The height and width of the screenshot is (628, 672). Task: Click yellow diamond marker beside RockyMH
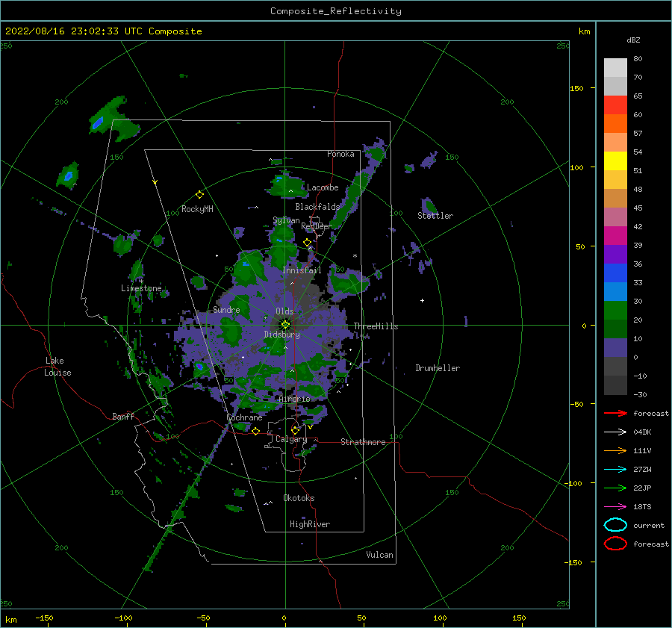[x=199, y=195]
